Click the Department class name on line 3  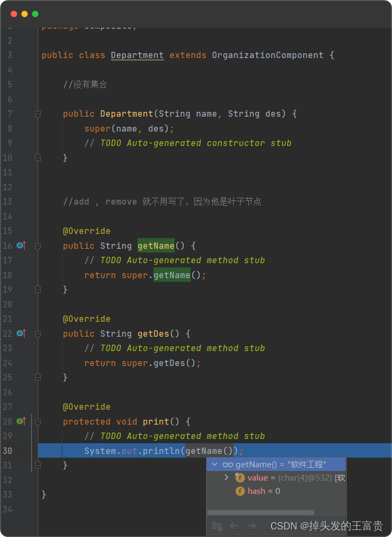click(137, 55)
